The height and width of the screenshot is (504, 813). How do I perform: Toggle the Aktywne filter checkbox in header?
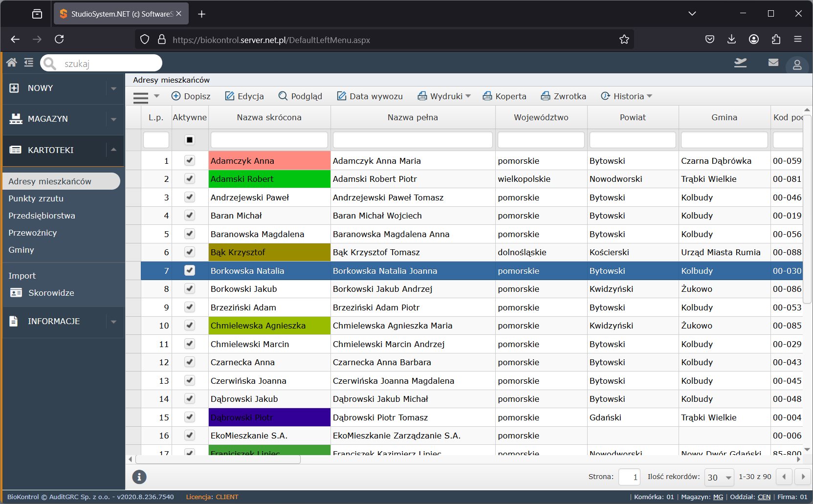coord(190,140)
